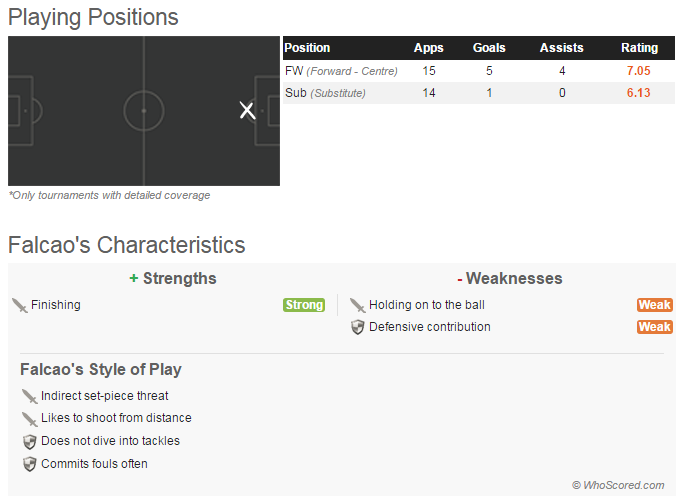Screen dimensions: 688x496
Task: Sort by the Goals column header
Action: click(x=489, y=48)
